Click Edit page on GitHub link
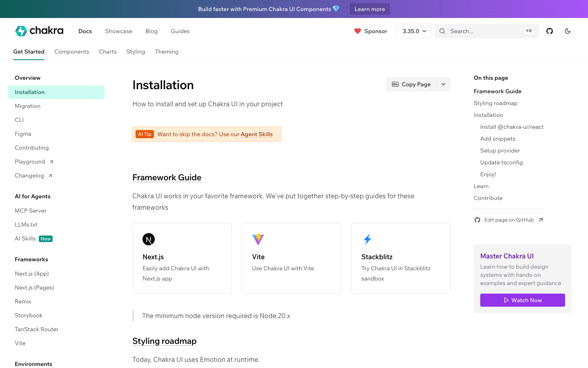The image size is (588, 368). (509, 220)
